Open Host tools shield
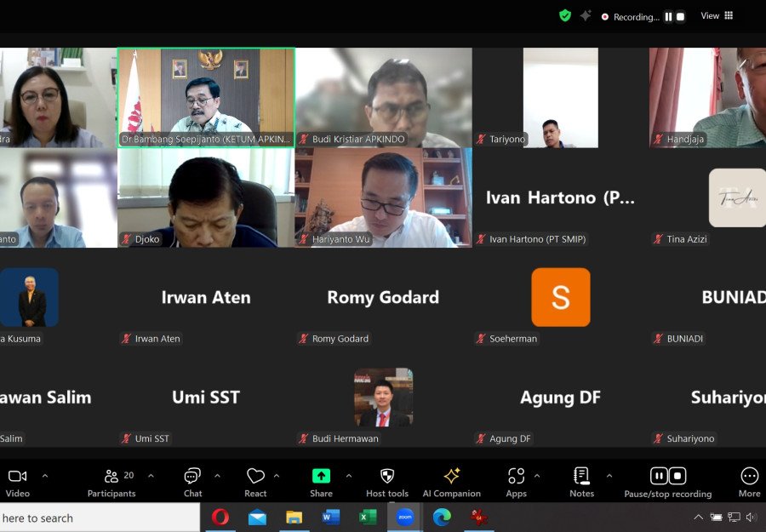 [387, 483]
